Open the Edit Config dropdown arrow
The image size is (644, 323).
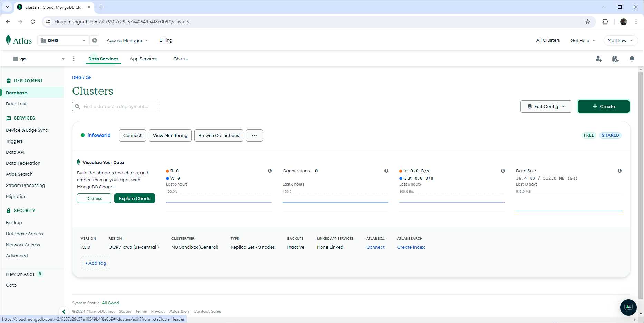(564, 106)
